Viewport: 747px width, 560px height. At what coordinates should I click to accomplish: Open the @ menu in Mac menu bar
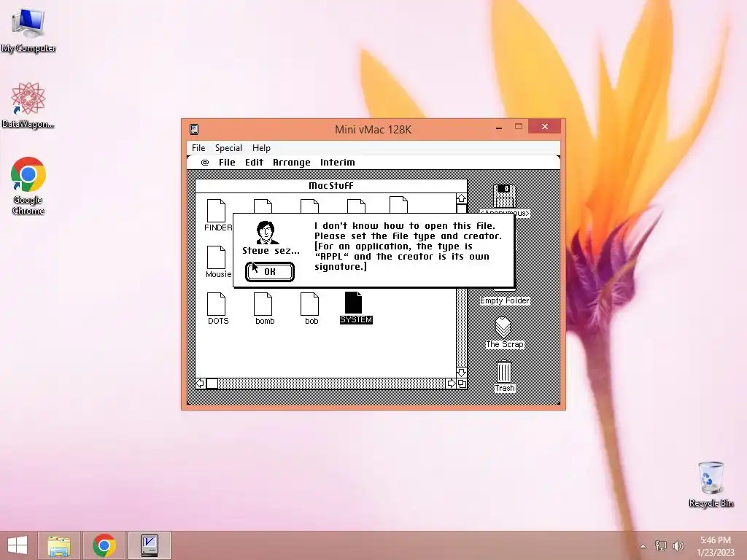coord(205,163)
